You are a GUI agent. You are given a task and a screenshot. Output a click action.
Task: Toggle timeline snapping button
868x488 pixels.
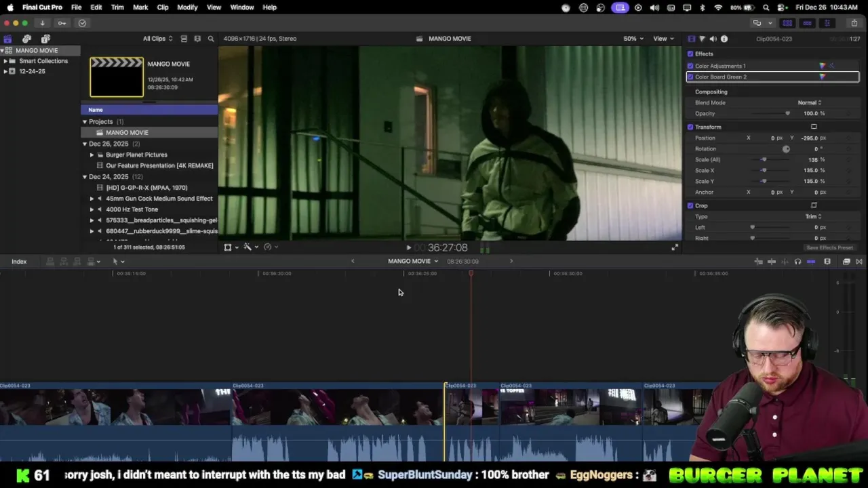(811, 262)
